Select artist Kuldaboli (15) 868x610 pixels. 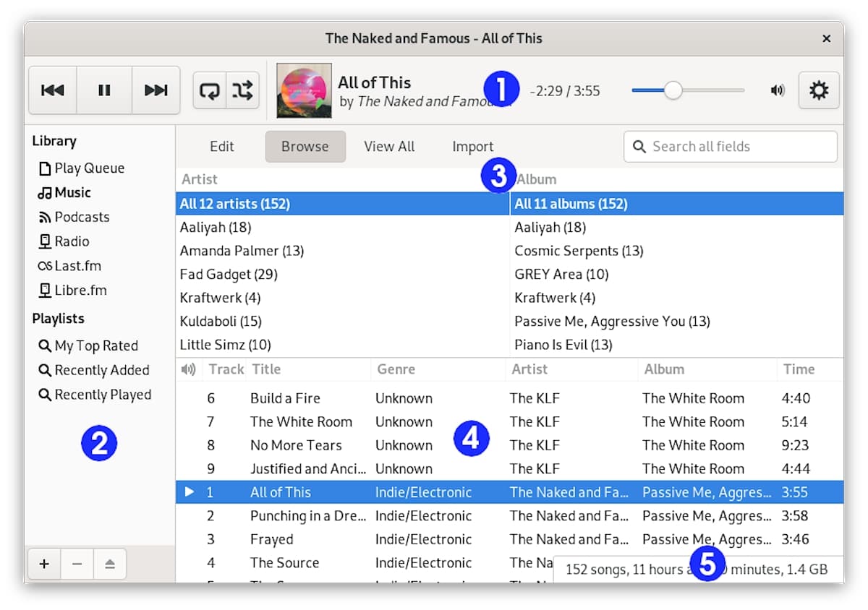[343, 322]
